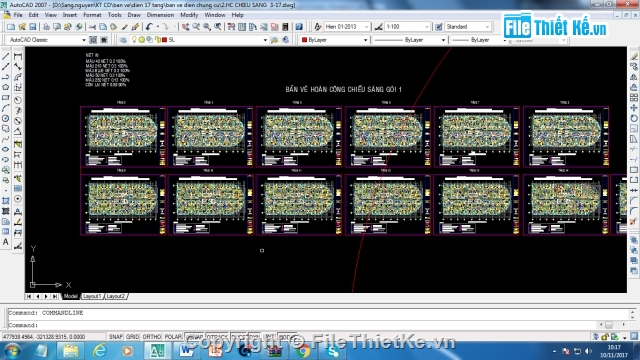Click the Undo arrow icon
This screenshot has width=640, height=360.
149,27
